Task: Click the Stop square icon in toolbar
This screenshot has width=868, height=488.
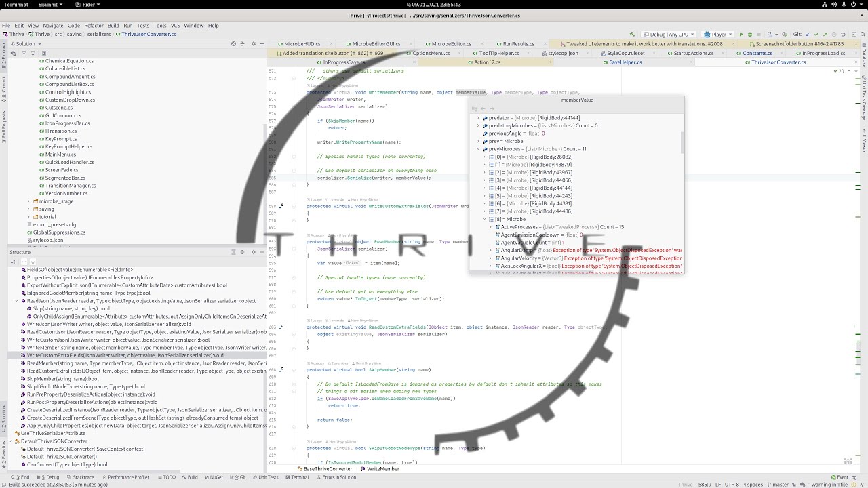Action: pos(759,35)
